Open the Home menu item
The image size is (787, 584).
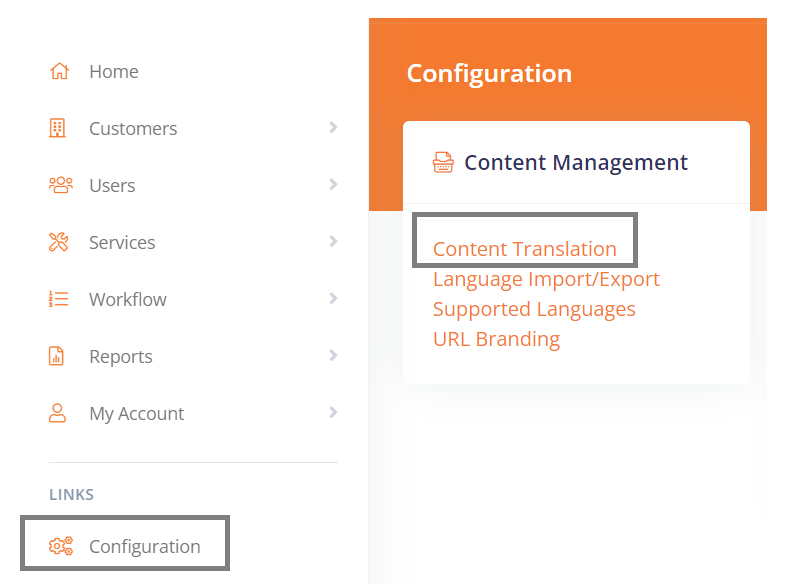click(x=114, y=72)
